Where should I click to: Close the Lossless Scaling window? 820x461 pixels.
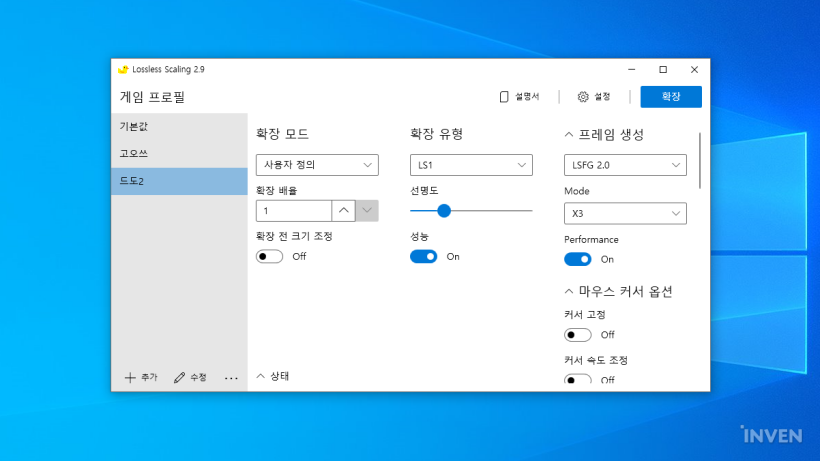(x=694, y=70)
